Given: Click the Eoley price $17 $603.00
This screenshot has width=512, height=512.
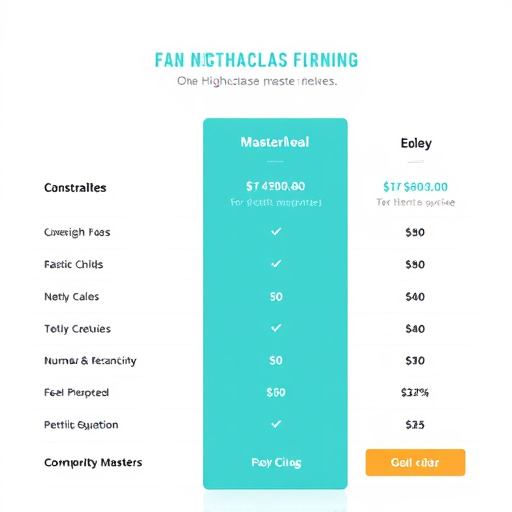Looking at the screenshot, I should (x=415, y=187).
